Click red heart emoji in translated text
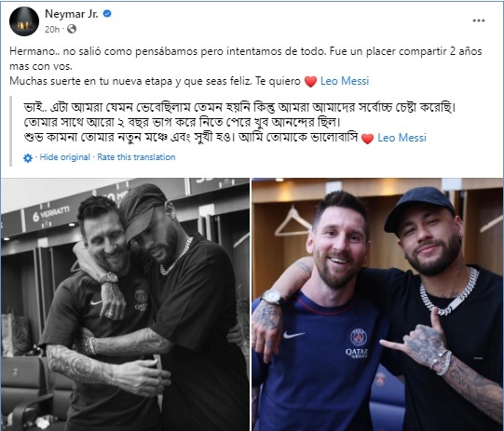Screen dimensions: 504x431 [x=367, y=139]
